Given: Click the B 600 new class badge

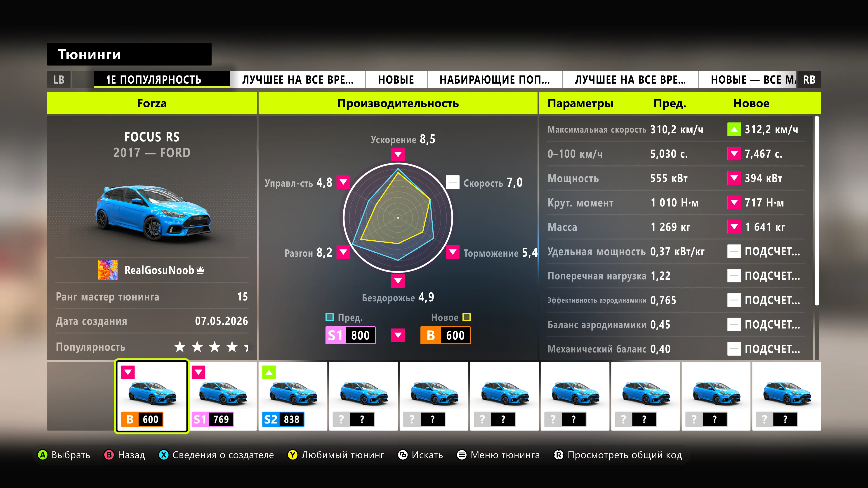Looking at the screenshot, I should pos(446,335).
